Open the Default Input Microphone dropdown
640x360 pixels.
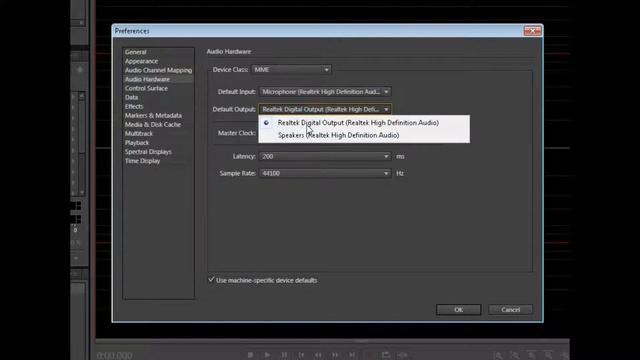pos(325,92)
